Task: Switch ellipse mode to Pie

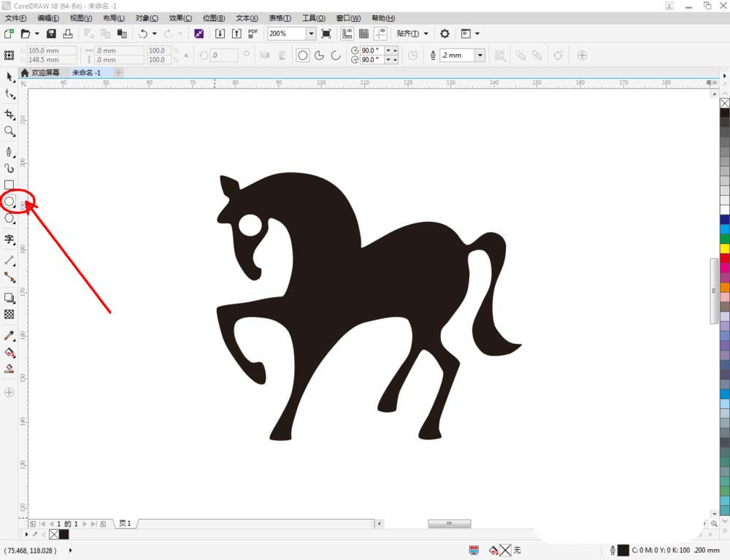Action: (x=320, y=55)
